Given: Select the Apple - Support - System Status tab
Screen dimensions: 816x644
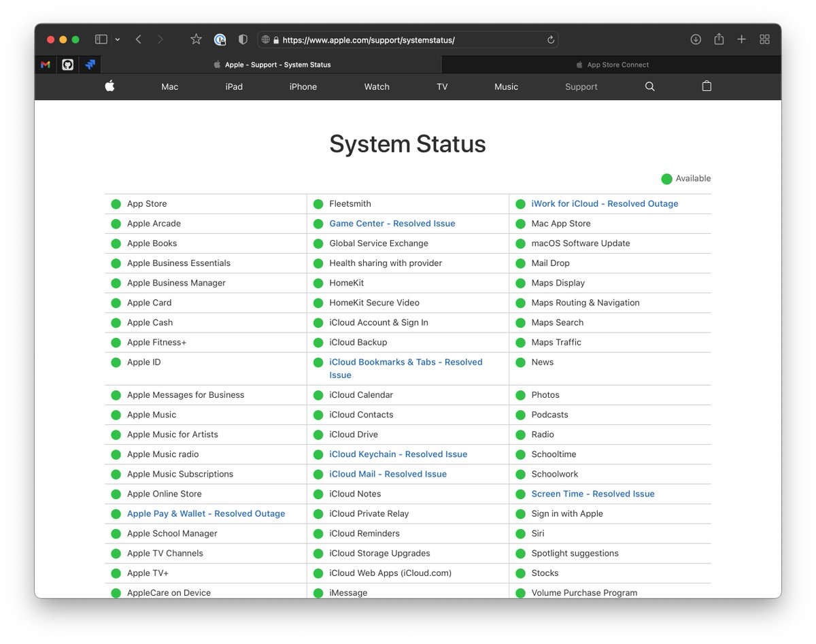Looking at the screenshot, I should tap(271, 65).
